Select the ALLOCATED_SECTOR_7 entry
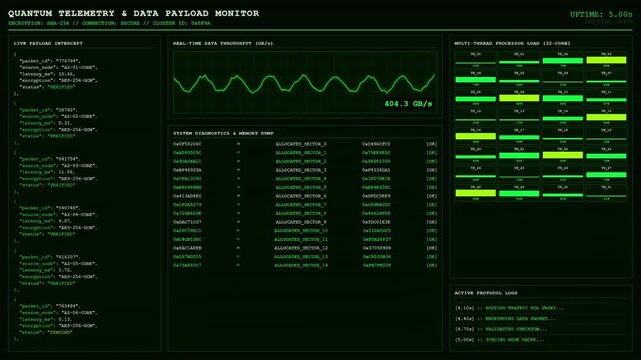 pos(301,205)
